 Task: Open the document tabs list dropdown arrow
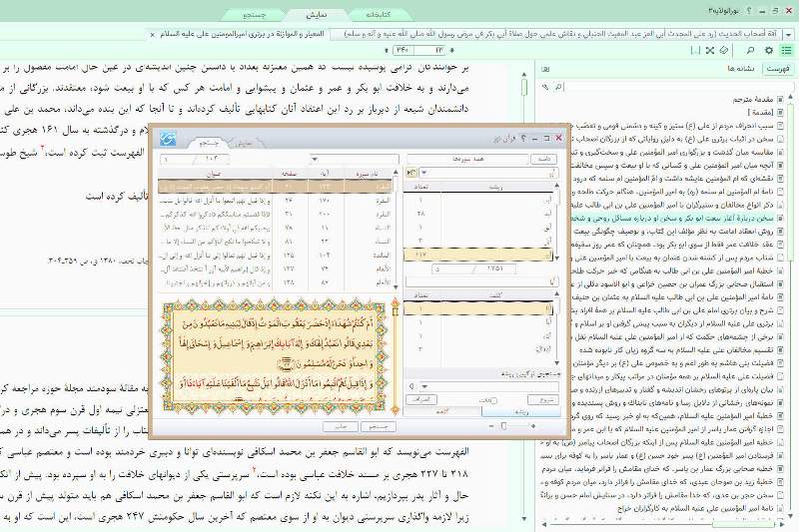pos(788,35)
